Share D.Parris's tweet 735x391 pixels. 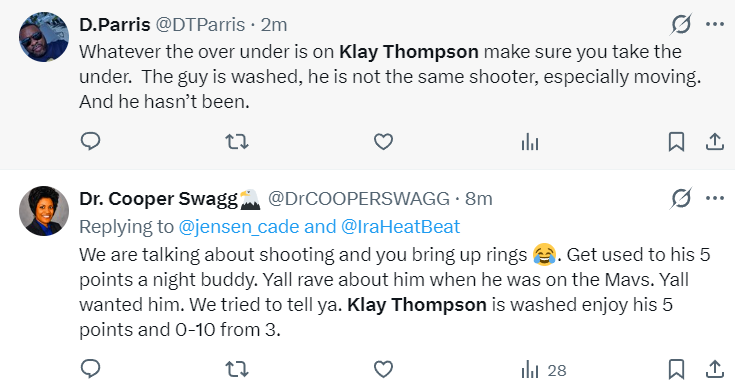pyautogui.click(x=715, y=142)
